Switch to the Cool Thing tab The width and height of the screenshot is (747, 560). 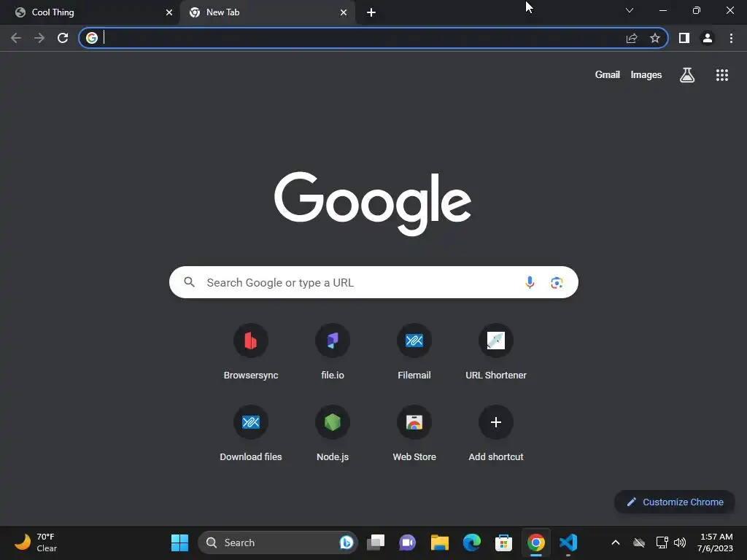(90, 12)
